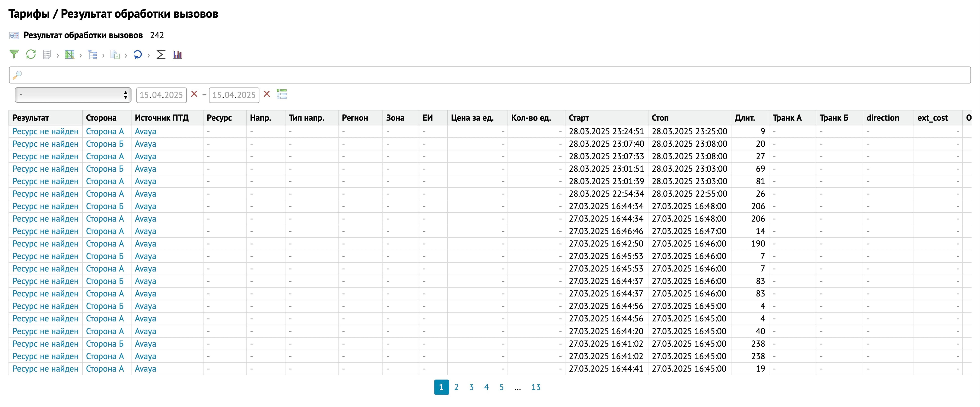The height and width of the screenshot is (407, 980).
Task: Click the end date field 15.04.2025
Action: click(x=234, y=95)
